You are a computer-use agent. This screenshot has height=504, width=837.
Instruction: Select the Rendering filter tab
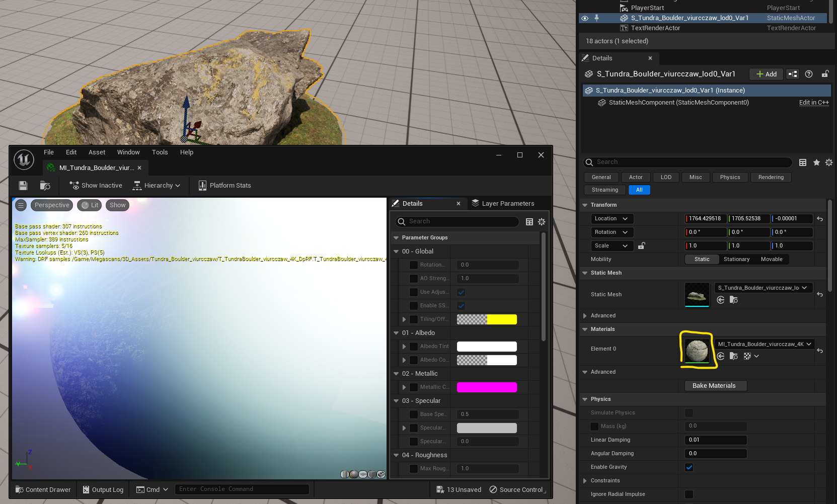pos(771,178)
